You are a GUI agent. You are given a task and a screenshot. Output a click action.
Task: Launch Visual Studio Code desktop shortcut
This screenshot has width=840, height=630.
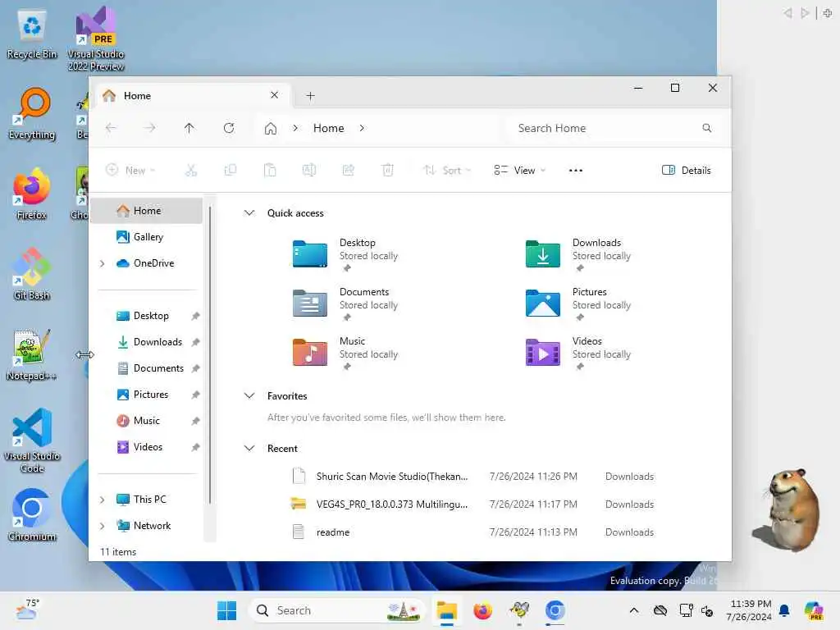[x=32, y=441]
